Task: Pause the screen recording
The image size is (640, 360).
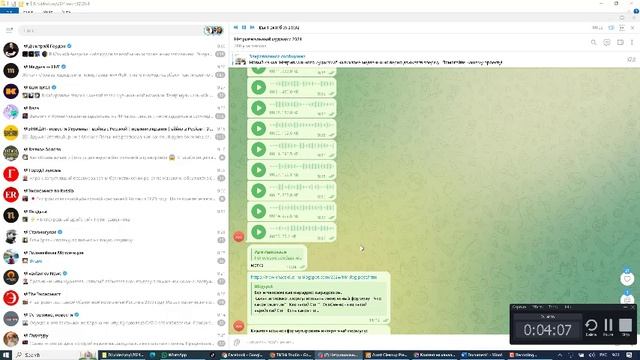Action: coord(608,327)
